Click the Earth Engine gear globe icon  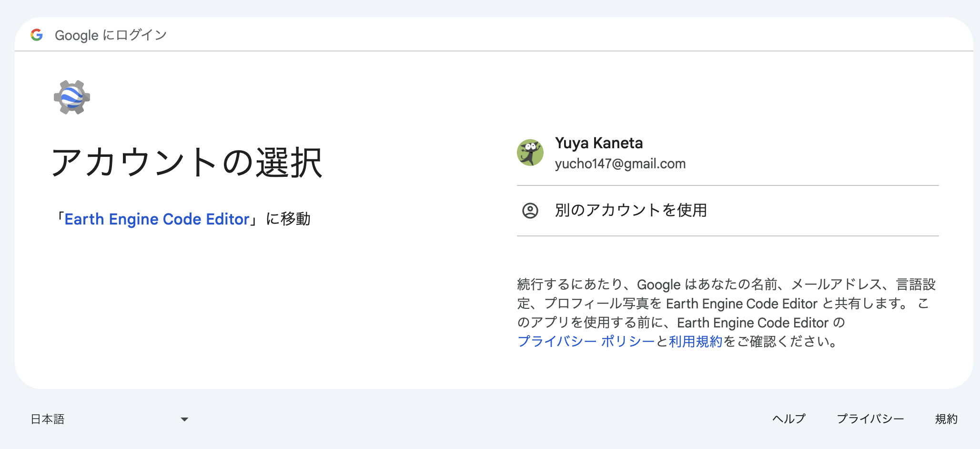pos(72,97)
